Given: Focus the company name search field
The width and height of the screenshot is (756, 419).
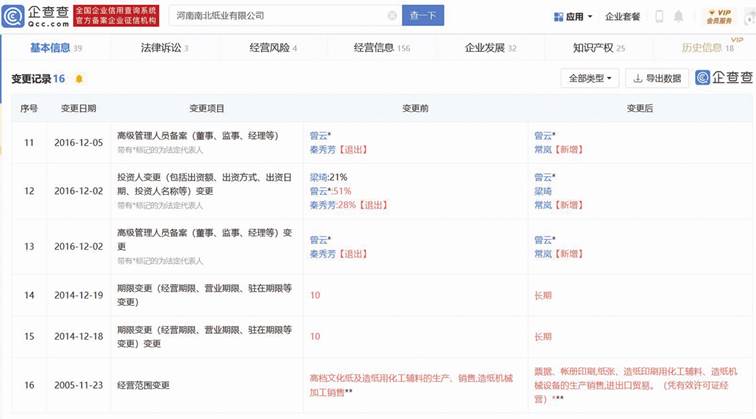Looking at the screenshot, I should click(280, 16).
